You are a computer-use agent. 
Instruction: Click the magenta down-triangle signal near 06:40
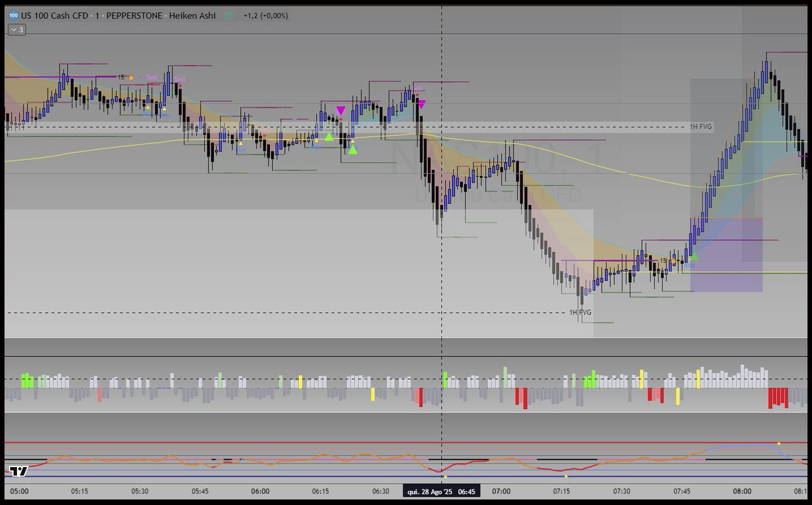pos(422,104)
